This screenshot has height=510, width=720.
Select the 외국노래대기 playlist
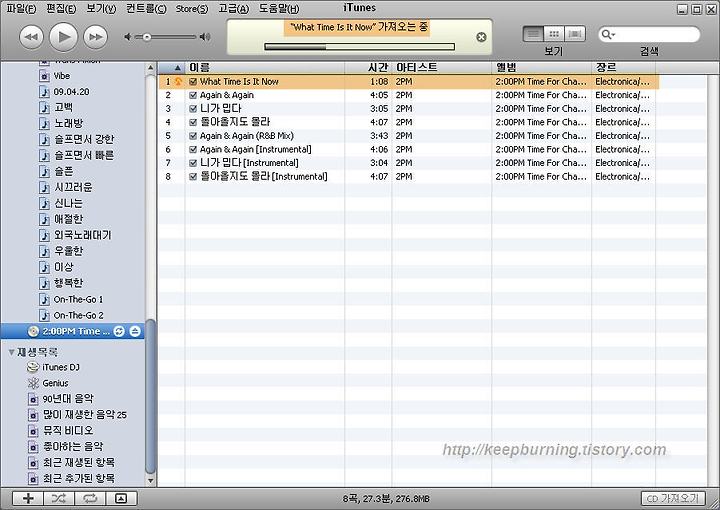[x=76, y=235]
